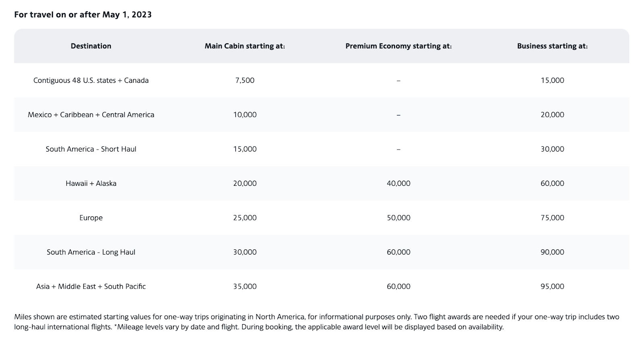
Task: Click the Hawaii + Alaska destination cell
Action: point(91,183)
